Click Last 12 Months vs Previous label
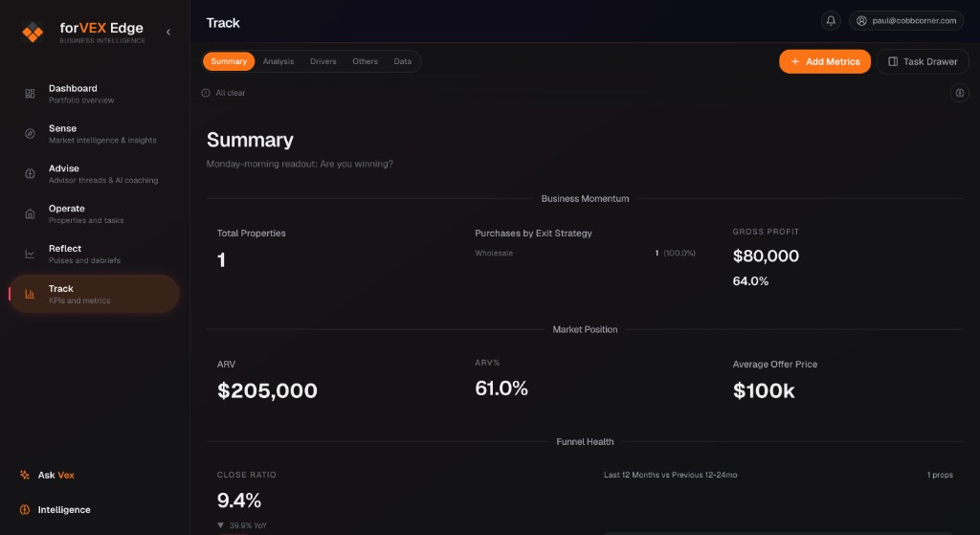The width and height of the screenshot is (980, 535). click(x=670, y=475)
